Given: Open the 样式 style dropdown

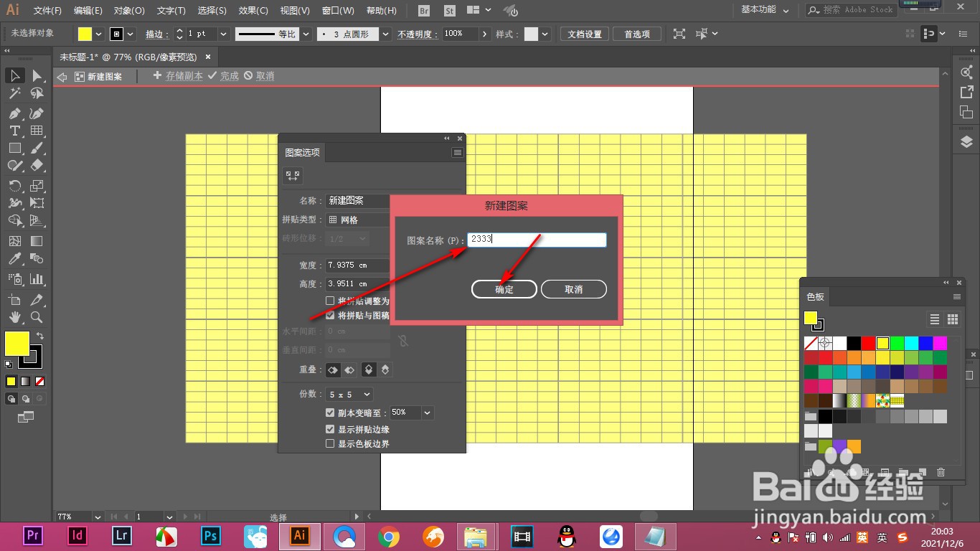Looking at the screenshot, I should pyautogui.click(x=545, y=34).
